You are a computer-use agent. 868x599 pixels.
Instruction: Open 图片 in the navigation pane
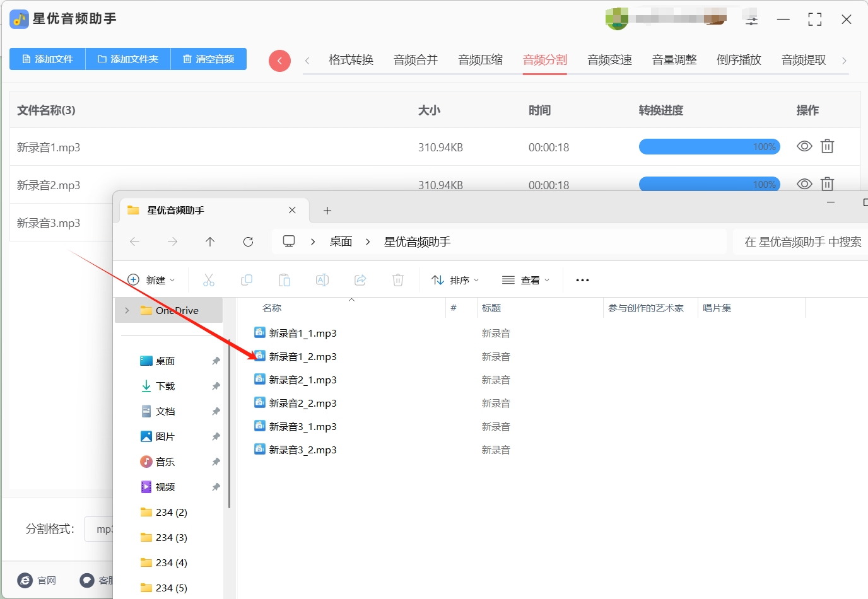pos(158,436)
